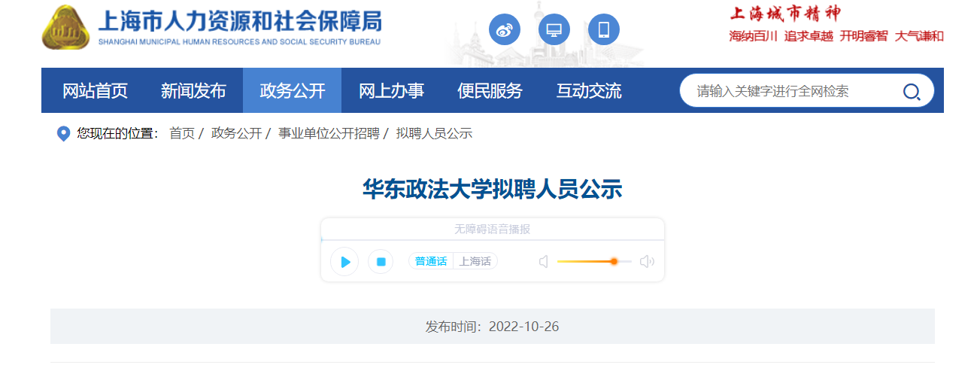Viewport: 980px width, 371px height.
Task: Open the Weibo icon in header
Action: [x=505, y=29]
